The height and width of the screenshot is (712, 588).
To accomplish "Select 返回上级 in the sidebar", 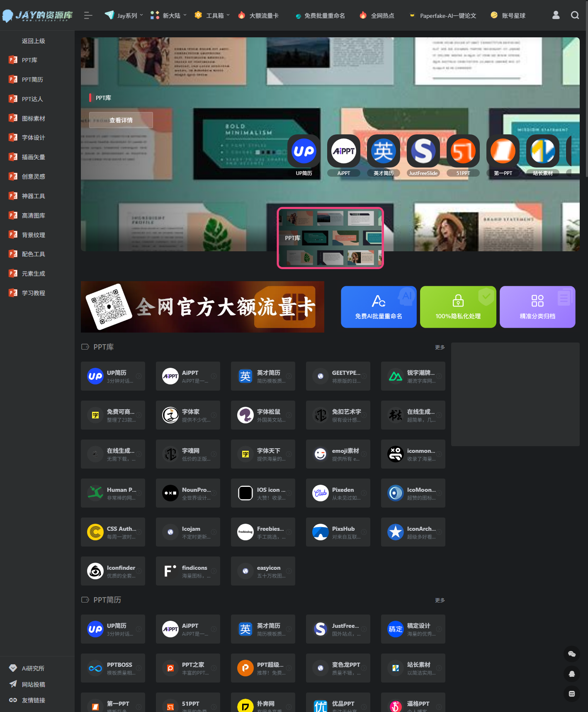I will [x=34, y=41].
